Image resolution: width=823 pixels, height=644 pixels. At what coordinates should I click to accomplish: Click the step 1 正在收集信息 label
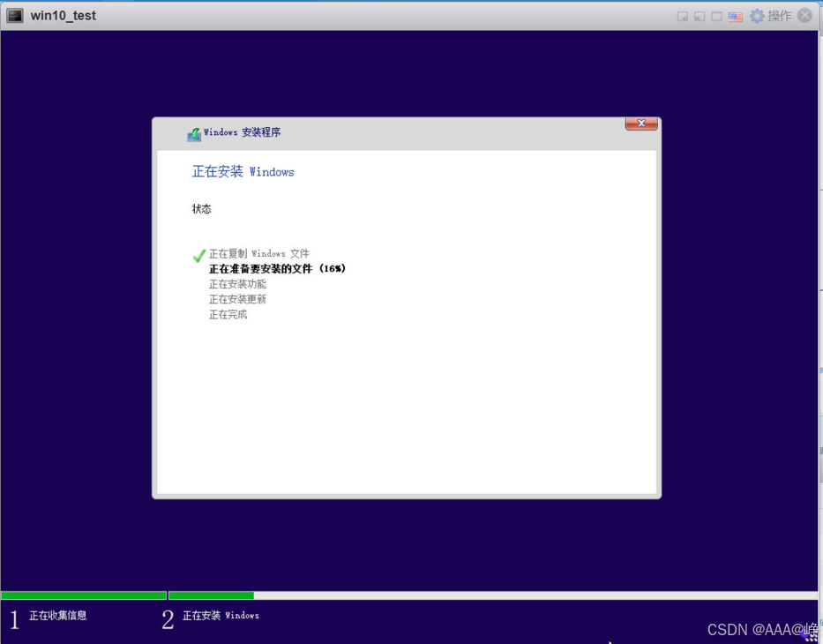coord(57,615)
